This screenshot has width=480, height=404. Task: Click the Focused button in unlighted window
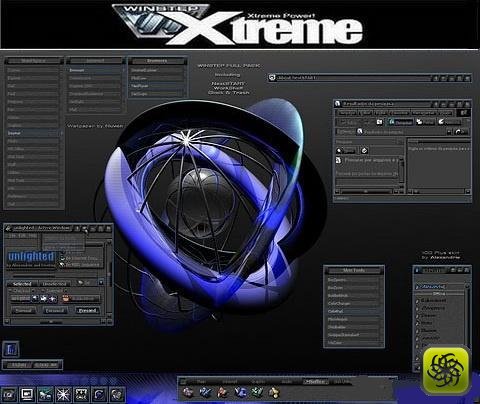[x=55, y=311]
